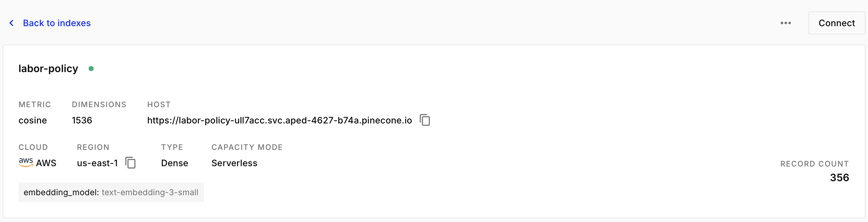Image resolution: width=868 pixels, height=222 pixels.
Task: Copy the host URL icon
Action: coord(425,120)
